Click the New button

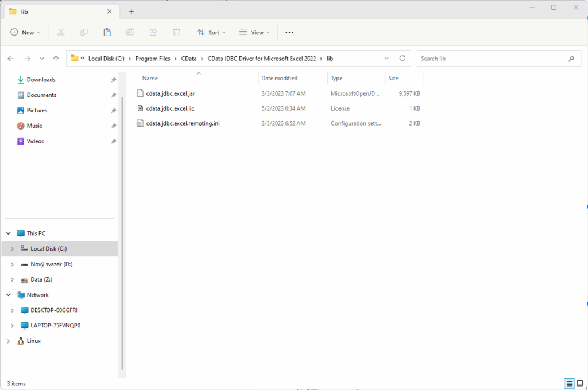25,33
